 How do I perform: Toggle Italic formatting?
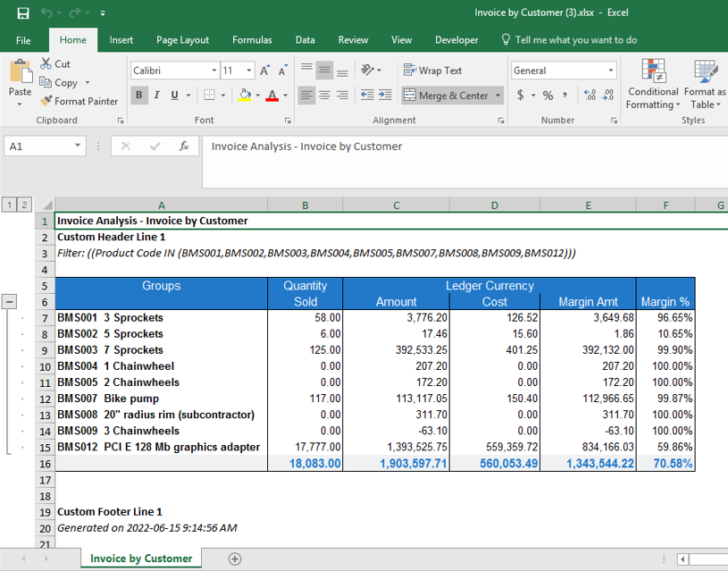click(x=156, y=96)
